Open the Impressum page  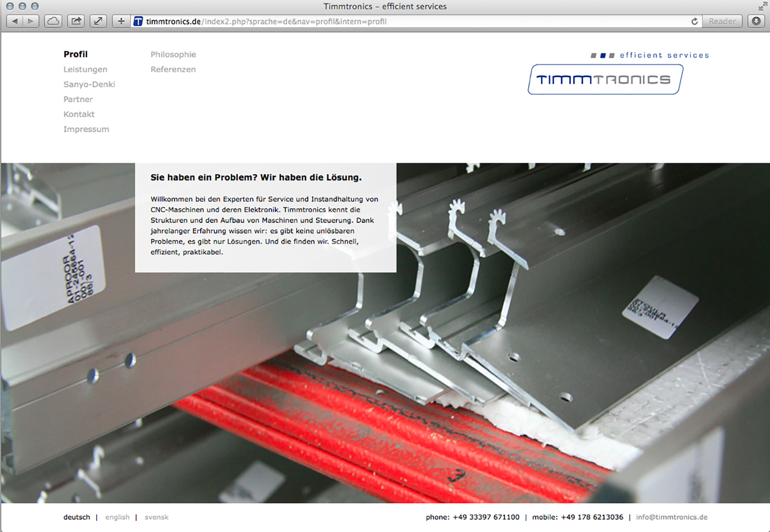(x=86, y=129)
